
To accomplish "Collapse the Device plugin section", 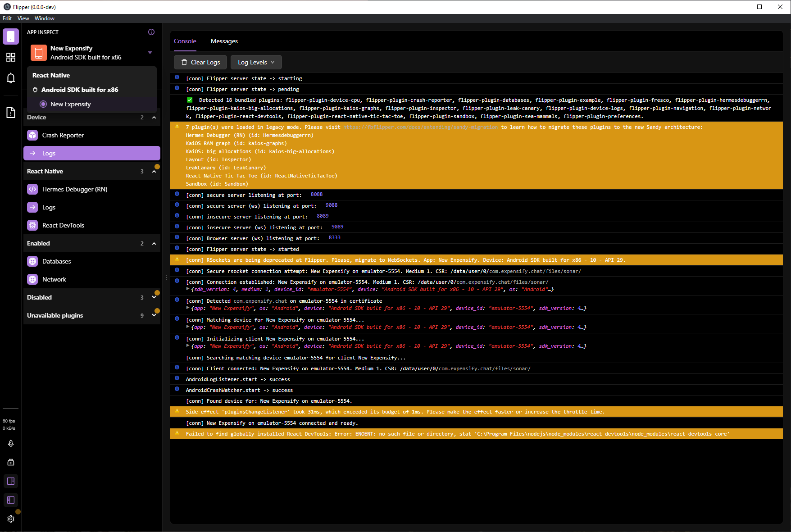I will pyautogui.click(x=154, y=117).
